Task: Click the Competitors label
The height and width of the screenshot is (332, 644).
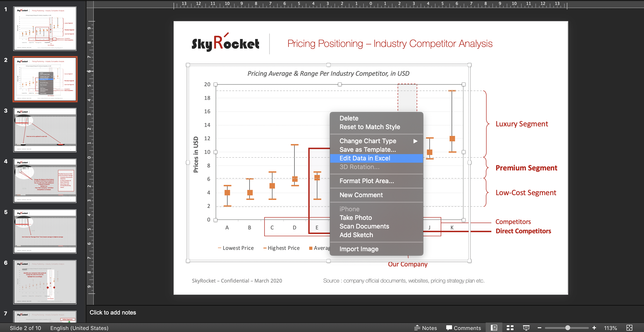Action: [513, 222]
